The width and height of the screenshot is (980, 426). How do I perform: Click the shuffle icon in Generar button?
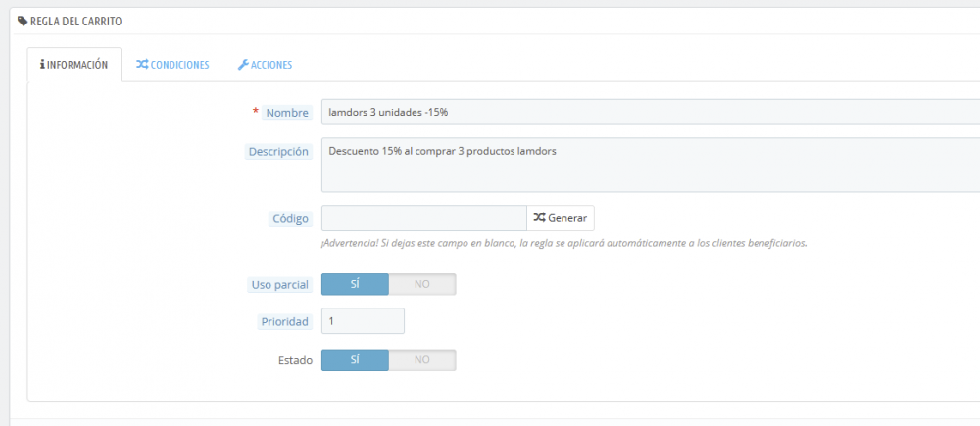539,217
